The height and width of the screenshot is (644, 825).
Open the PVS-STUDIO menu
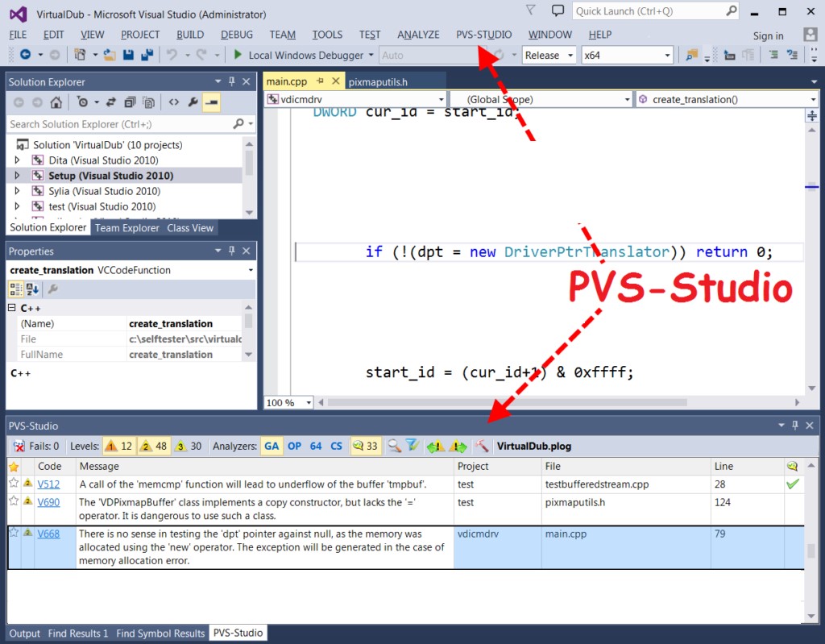point(483,34)
